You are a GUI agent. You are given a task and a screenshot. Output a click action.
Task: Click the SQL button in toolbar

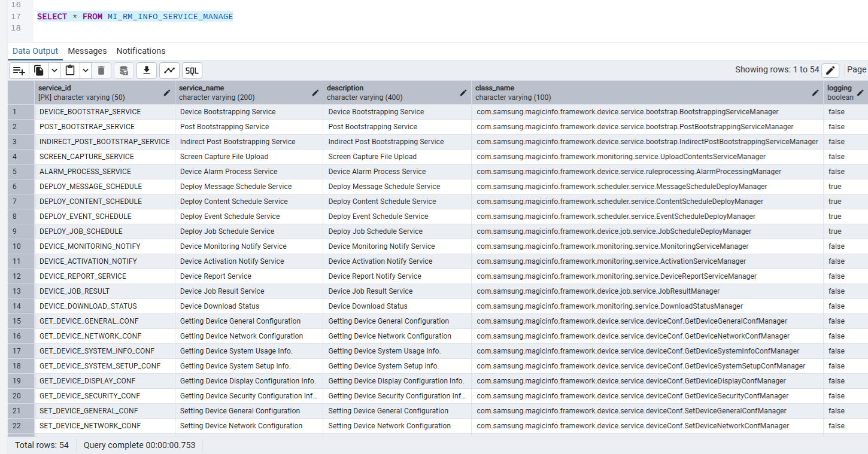pos(192,71)
